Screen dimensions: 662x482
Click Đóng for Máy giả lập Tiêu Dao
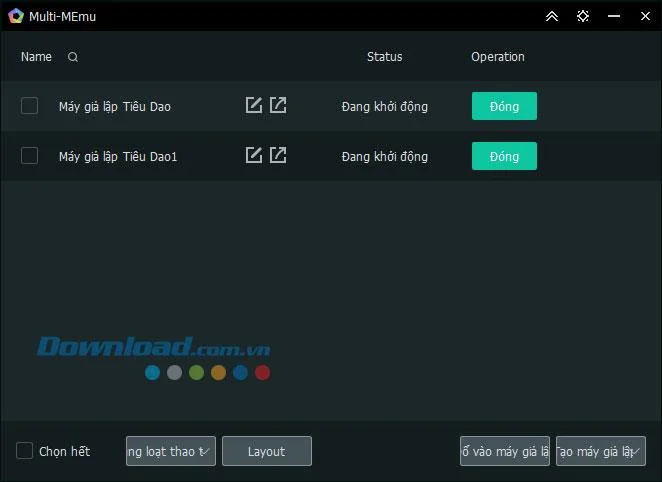(x=504, y=106)
